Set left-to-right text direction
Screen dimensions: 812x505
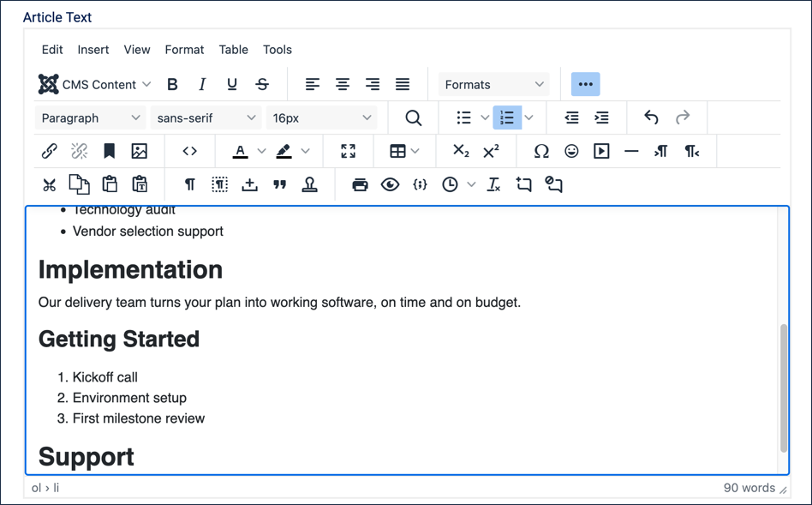click(x=661, y=151)
